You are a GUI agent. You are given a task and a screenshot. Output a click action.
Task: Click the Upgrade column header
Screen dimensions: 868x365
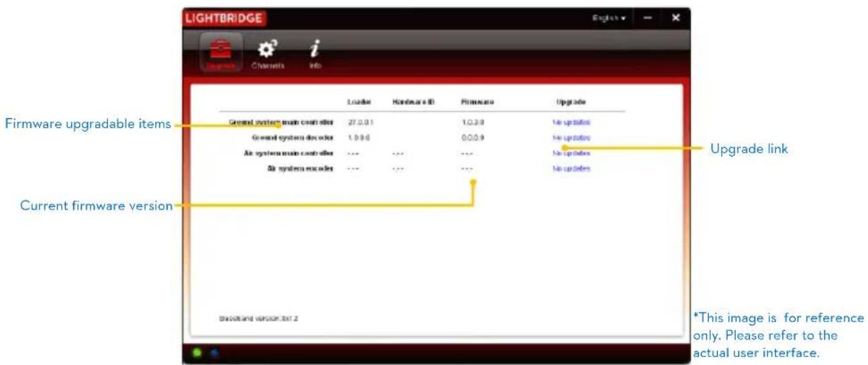tap(571, 102)
